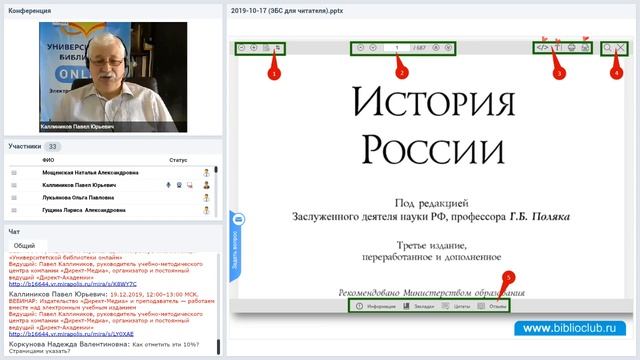This screenshot has width=640, height=360.
Task: Click the blue ask-question side tab
Action: point(236,247)
